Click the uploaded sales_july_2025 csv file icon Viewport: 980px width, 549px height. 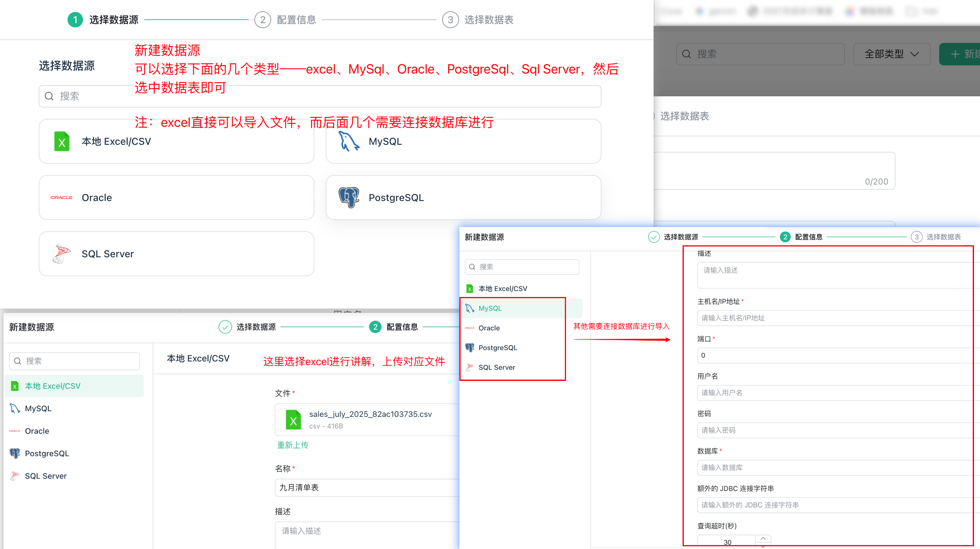click(293, 420)
